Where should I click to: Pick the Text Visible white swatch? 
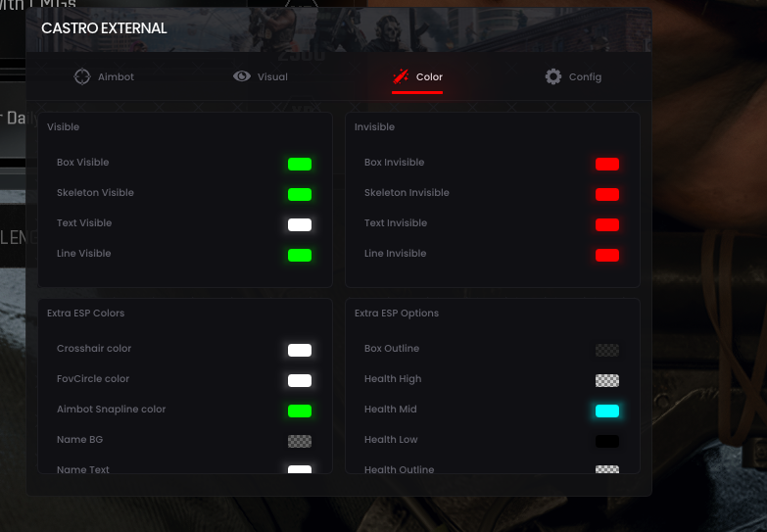300,224
